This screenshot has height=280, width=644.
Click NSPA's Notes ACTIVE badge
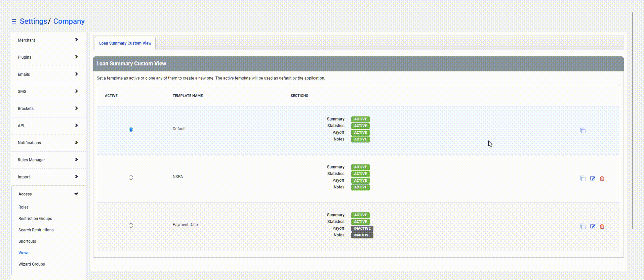coord(360,187)
